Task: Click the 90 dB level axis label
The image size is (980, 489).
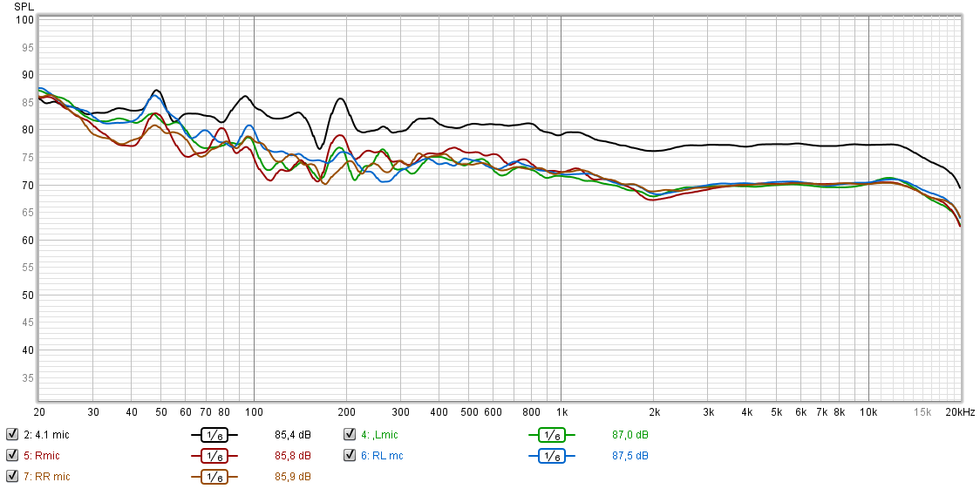Action: pyautogui.click(x=27, y=75)
